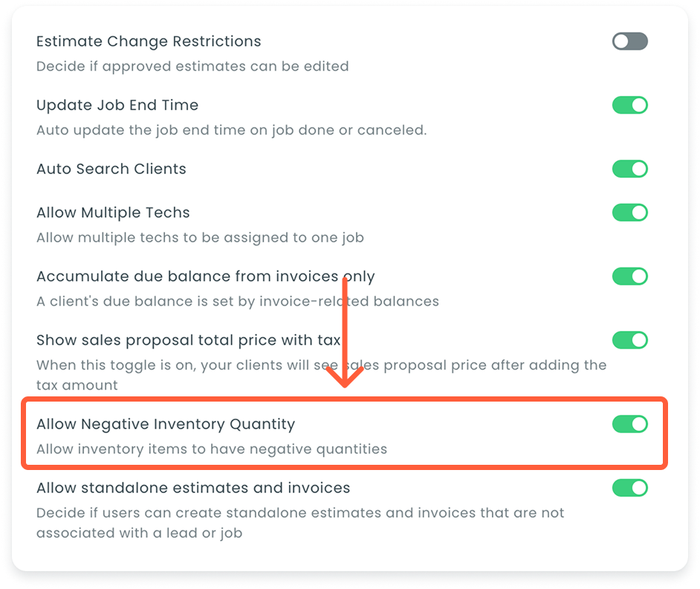Click the negative quantities description text
This screenshot has height=589, width=700.
point(212,449)
